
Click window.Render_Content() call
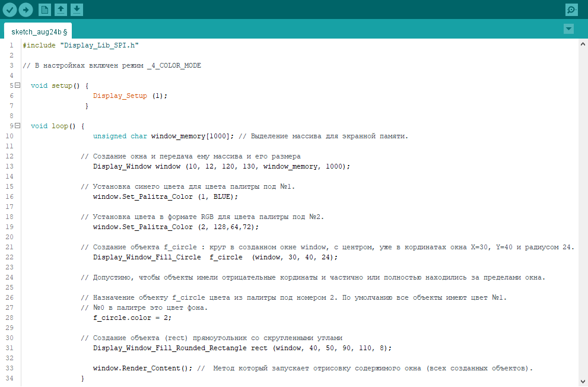142,369
